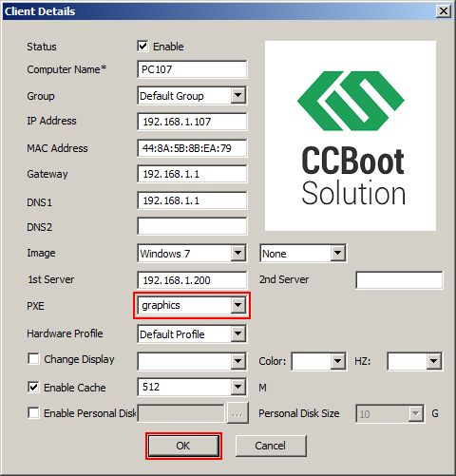Click the CCBoot Solution logo image

[351, 136]
